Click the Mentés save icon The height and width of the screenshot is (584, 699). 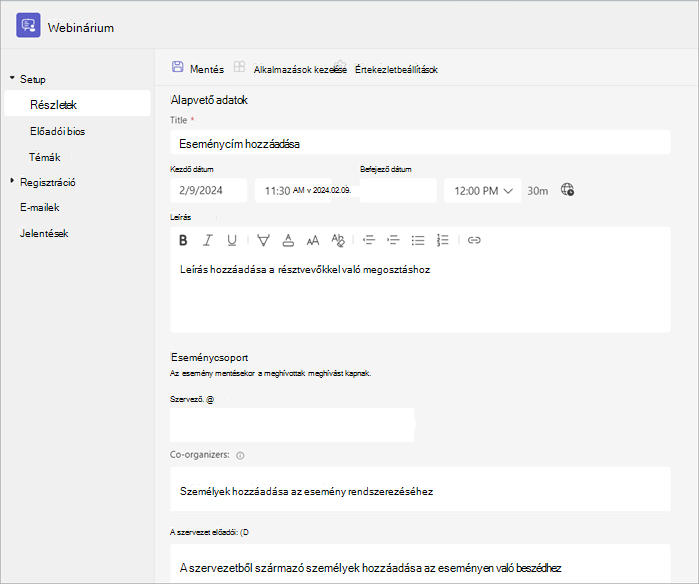click(177, 67)
